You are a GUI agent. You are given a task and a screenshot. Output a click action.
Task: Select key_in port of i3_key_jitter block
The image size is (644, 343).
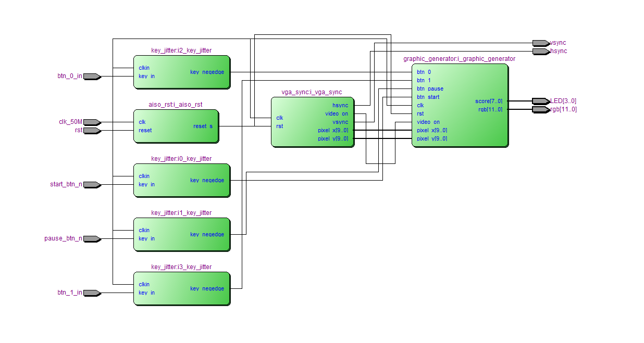[146, 293]
